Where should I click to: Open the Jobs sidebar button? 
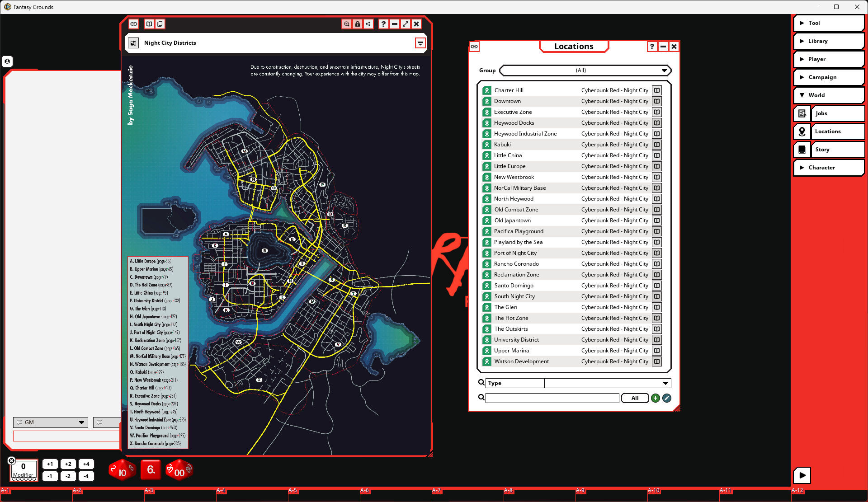pos(829,113)
